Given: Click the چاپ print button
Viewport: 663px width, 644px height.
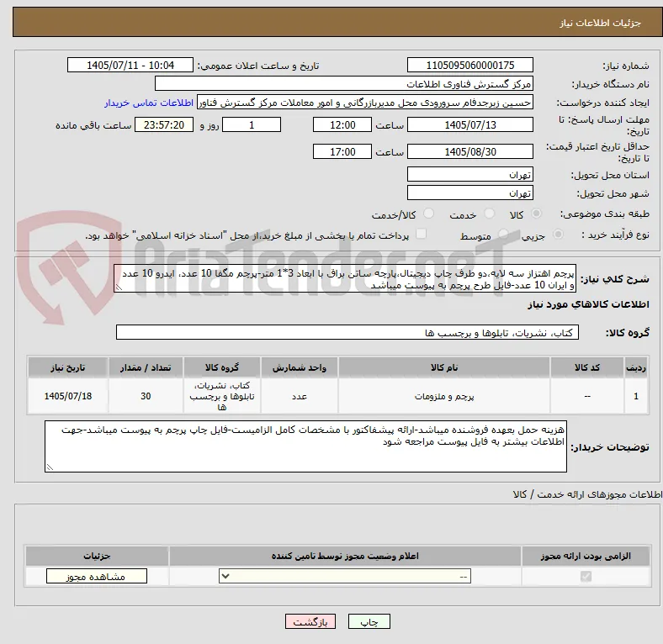Looking at the screenshot, I should coord(369,621).
